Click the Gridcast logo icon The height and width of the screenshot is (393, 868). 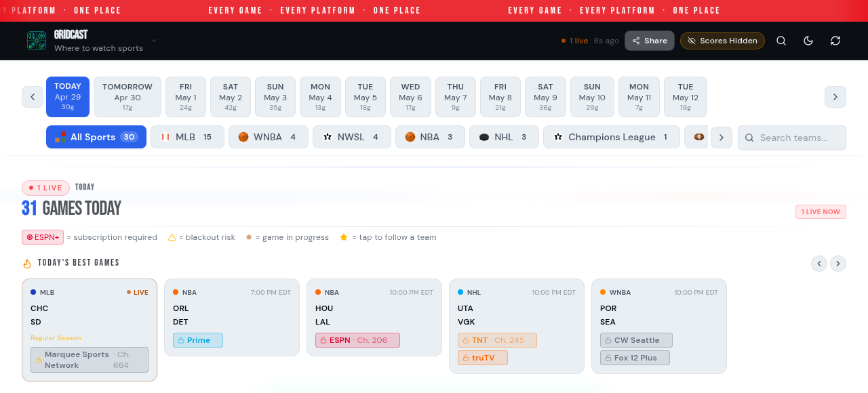coord(37,41)
